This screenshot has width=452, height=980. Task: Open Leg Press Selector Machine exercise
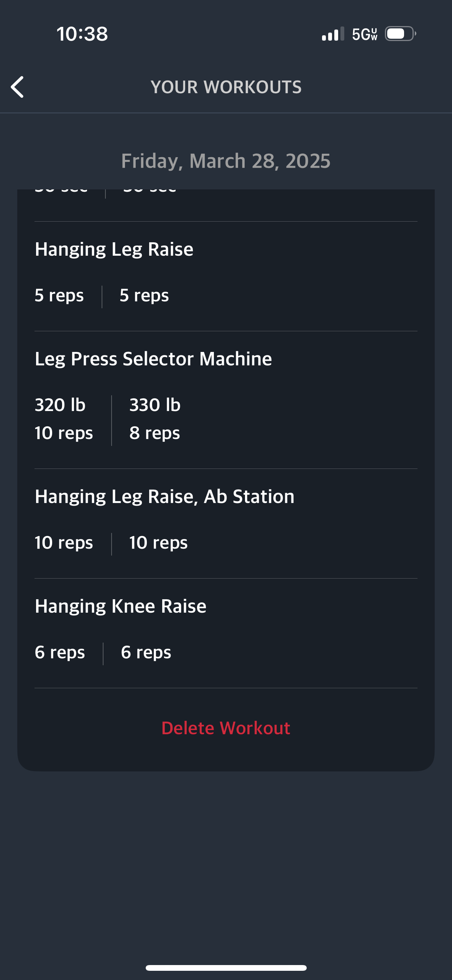(x=153, y=359)
